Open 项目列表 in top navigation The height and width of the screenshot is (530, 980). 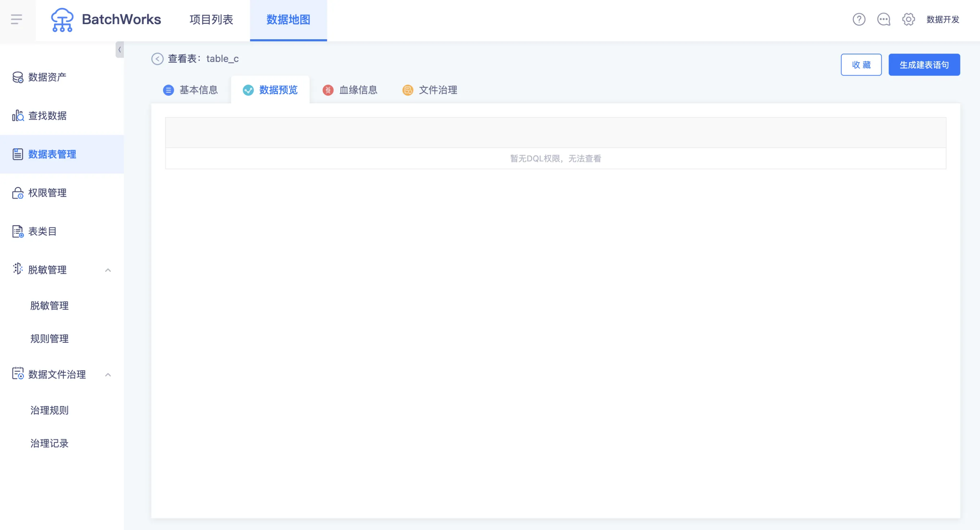click(211, 19)
